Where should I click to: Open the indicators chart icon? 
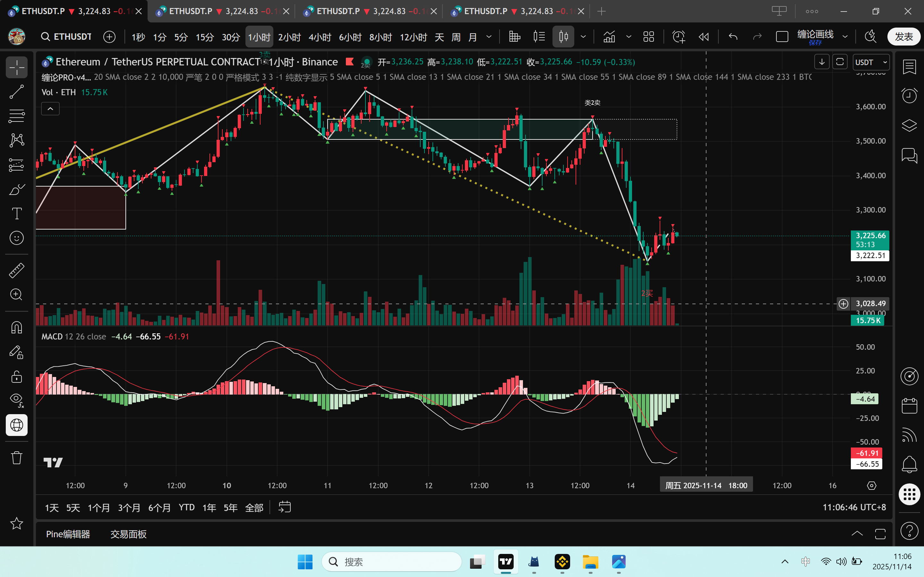click(609, 37)
